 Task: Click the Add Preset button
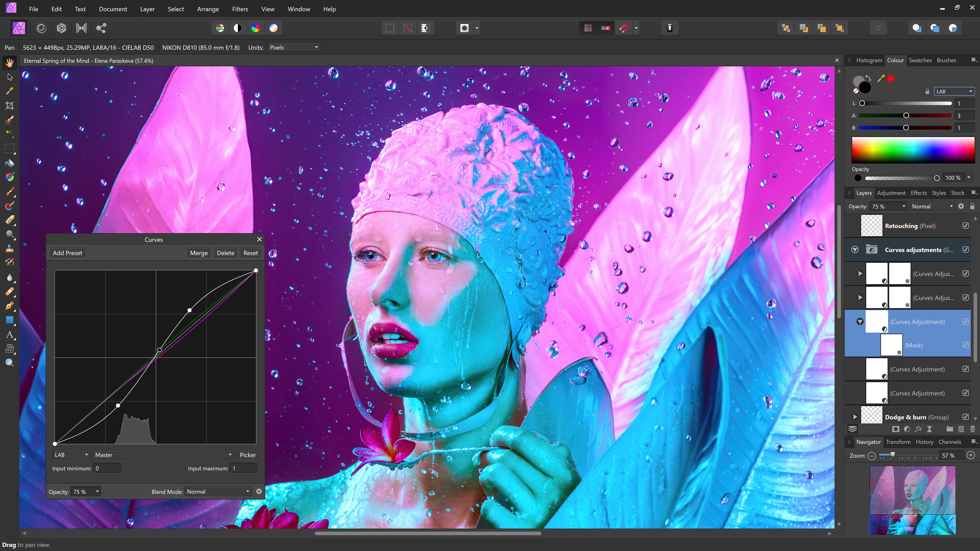coord(67,253)
